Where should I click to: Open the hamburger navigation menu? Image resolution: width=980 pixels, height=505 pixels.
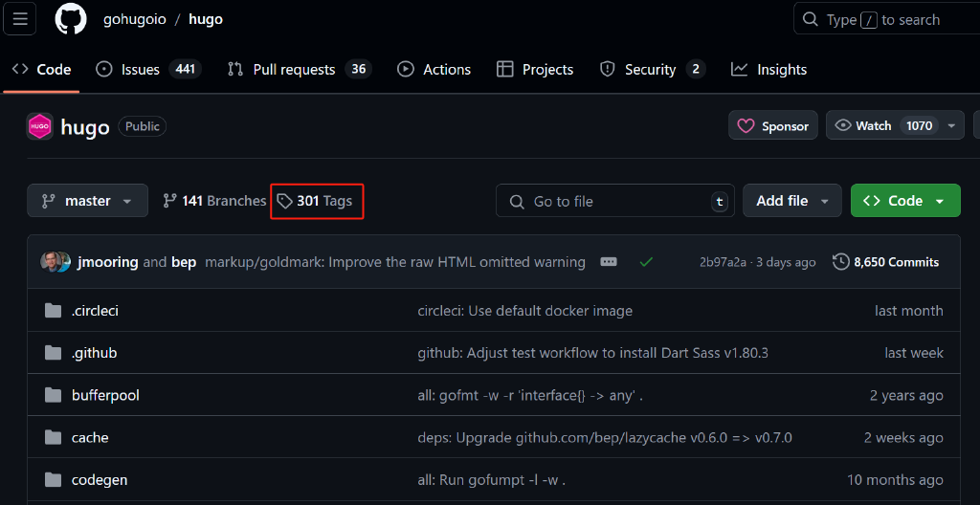[x=20, y=19]
